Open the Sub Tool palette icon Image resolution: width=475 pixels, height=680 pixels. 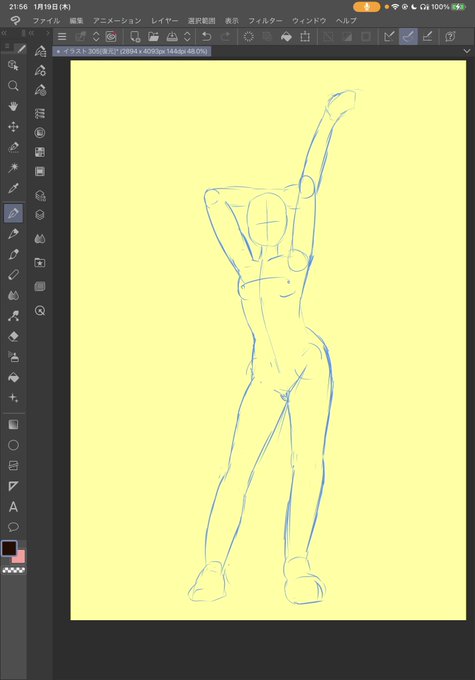(x=40, y=51)
